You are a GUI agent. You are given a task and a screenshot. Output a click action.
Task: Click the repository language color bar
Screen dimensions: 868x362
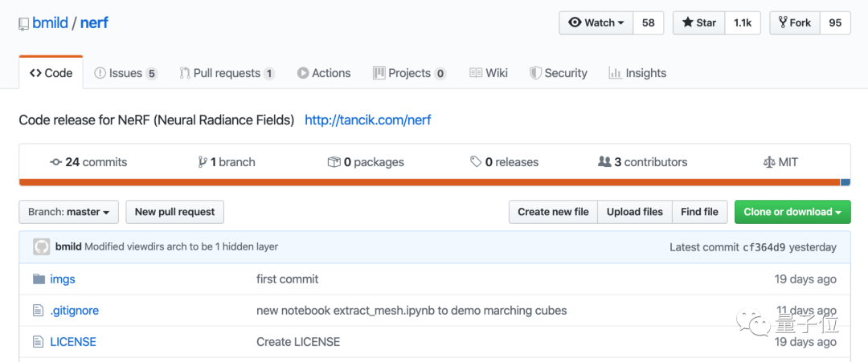pyautogui.click(x=429, y=182)
